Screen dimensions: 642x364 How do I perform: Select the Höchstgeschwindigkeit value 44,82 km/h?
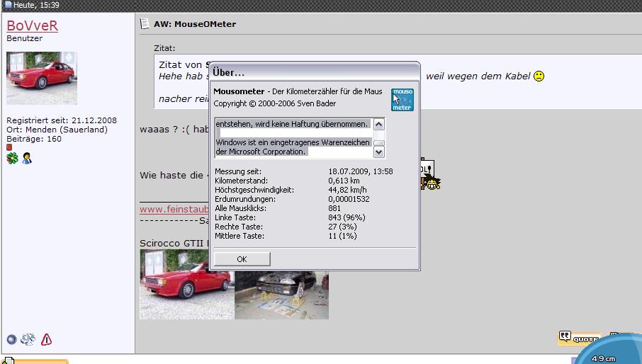coord(347,190)
